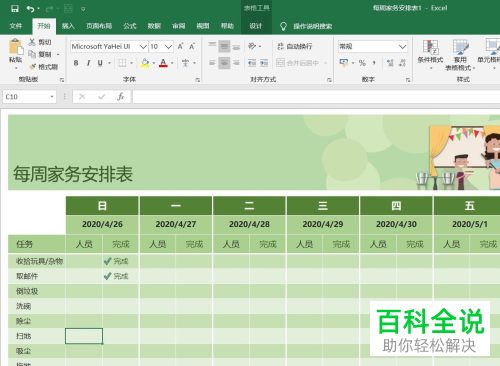Open the 对齐方式 alignment dialog launcher
The height and width of the screenshot is (366, 500).
(329, 80)
